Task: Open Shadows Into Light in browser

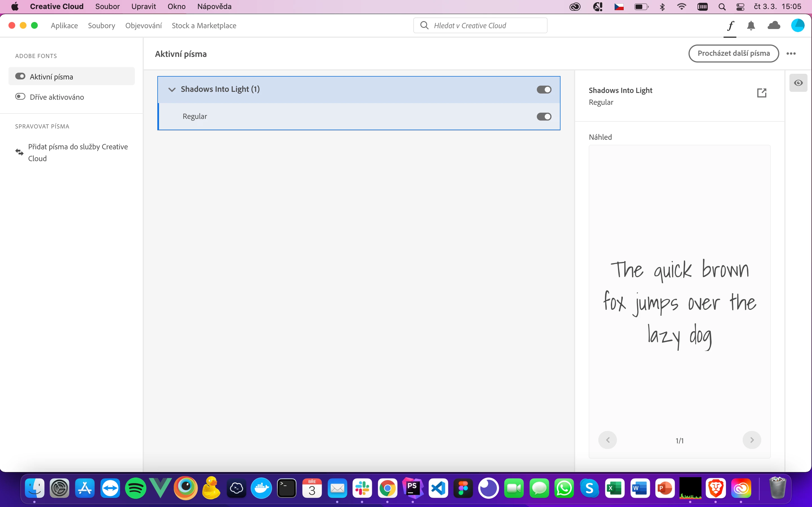Action: click(762, 93)
